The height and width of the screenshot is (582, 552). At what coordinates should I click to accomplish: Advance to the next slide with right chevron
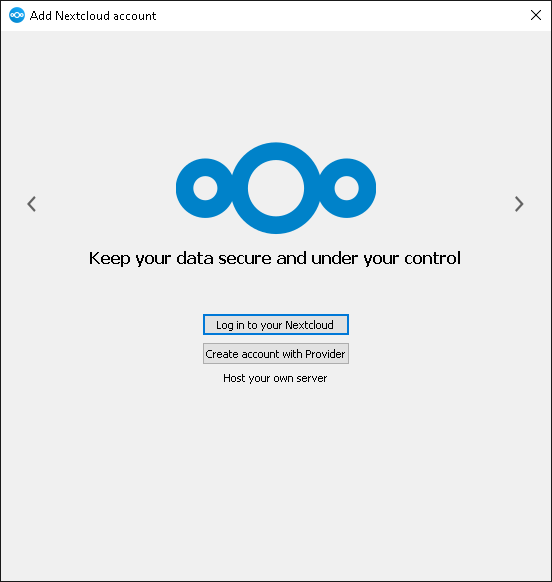pos(519,204)
